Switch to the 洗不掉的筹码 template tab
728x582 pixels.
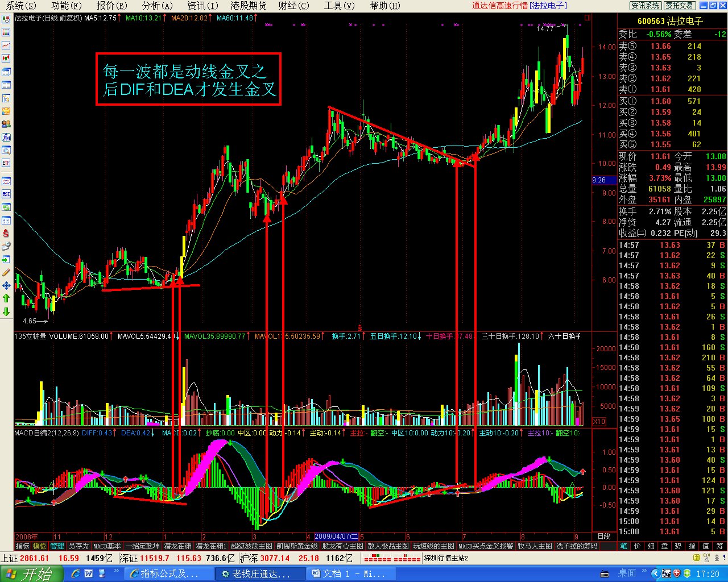(577, 546)
